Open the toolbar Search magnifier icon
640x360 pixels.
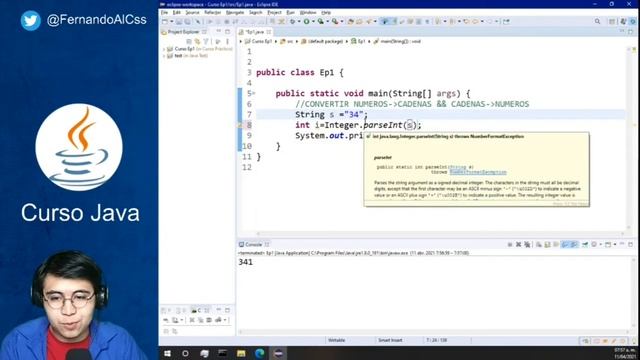(x=597, y=21)
